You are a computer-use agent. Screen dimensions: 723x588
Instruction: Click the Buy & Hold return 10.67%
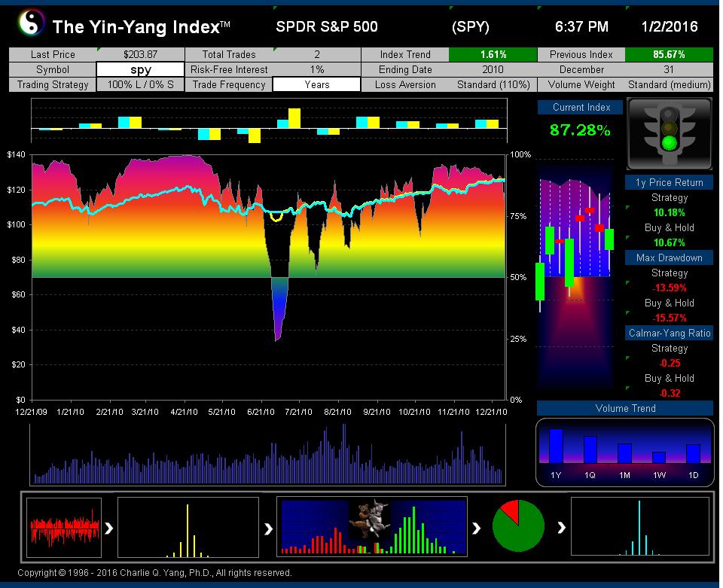tap(669, 242)
